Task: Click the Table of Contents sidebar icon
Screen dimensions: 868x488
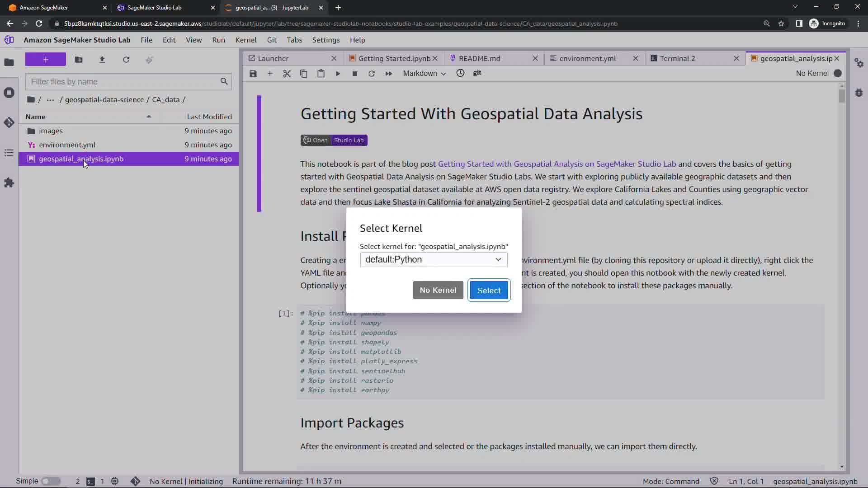Action: (x=9, y=153)
